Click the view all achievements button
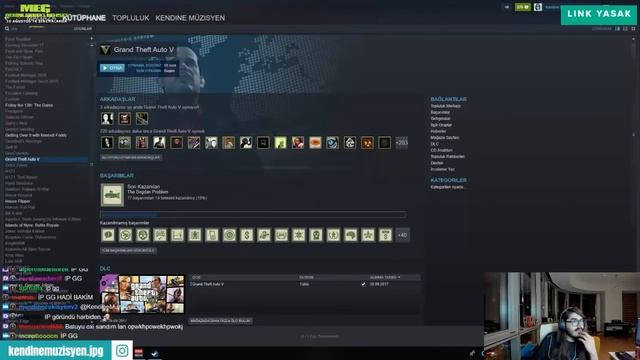This screenshot has width=640, height=360. pyautogui.click(x=128, y=250)
